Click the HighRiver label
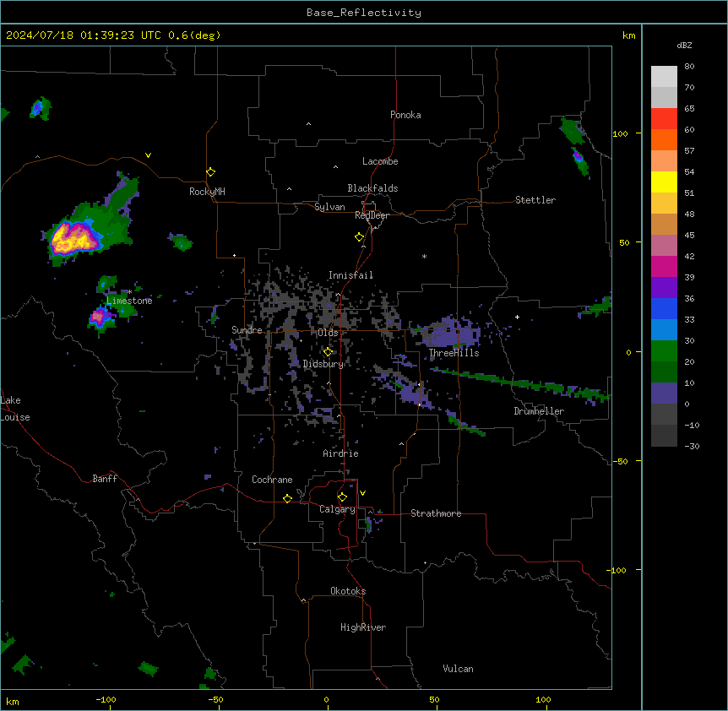 point(363,627)
